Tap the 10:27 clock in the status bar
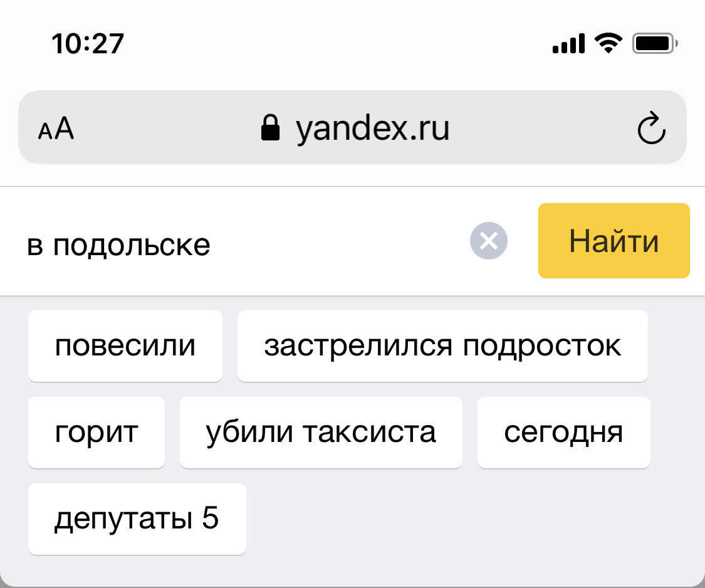This screenshot has height=588, width=705. coord(88,44)
